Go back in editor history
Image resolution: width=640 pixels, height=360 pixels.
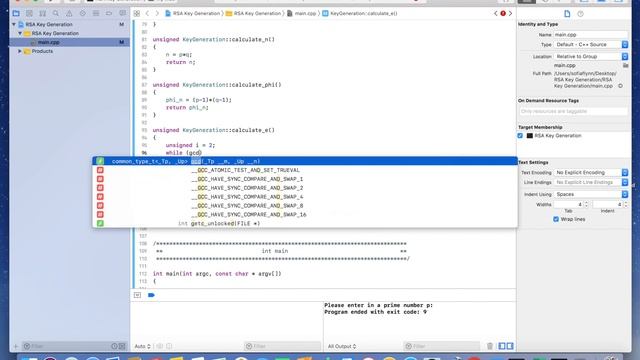point(147,13)
